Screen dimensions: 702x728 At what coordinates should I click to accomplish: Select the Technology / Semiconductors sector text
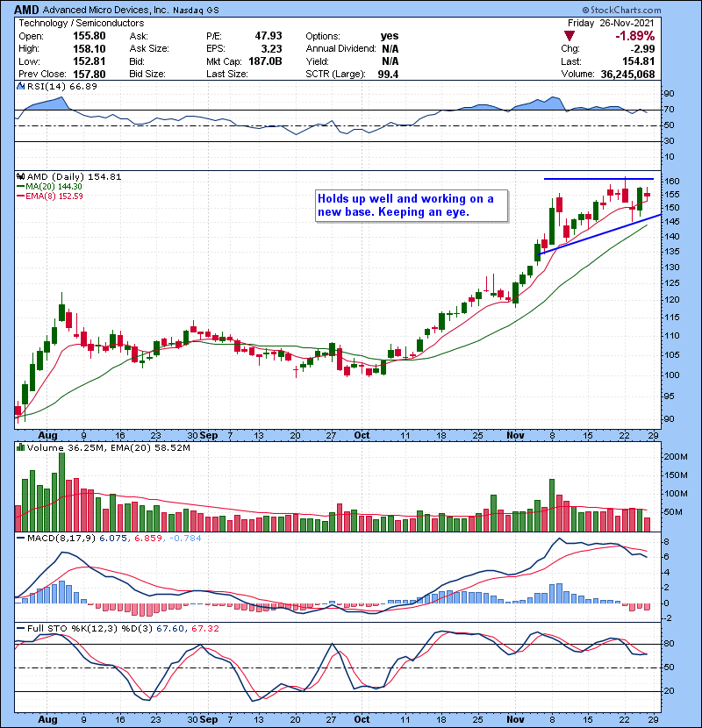point(82,23)
